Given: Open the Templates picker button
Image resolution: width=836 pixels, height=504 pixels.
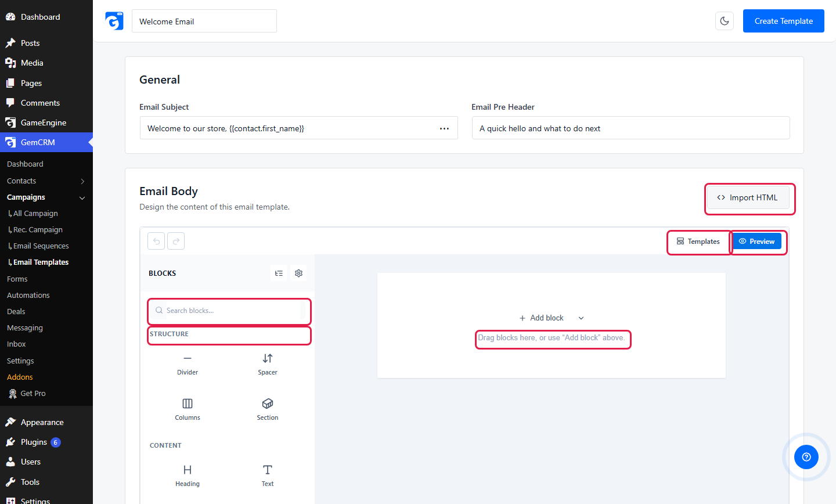Looking at the screenshot, I should pos(698,241).
